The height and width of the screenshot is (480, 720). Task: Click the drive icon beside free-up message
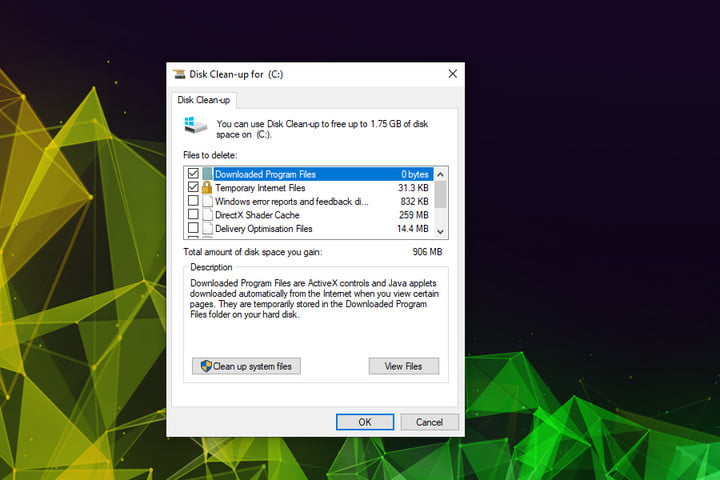point(196,125)
